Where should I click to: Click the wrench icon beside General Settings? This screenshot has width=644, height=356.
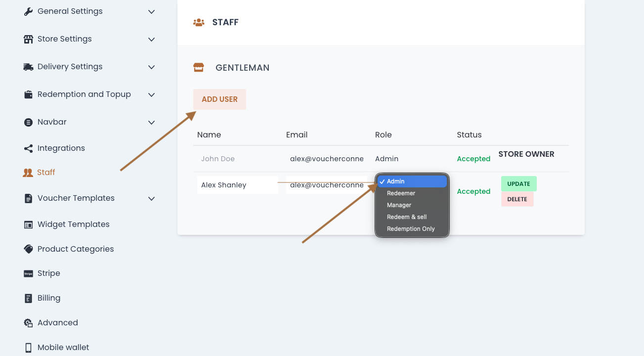pyautogui.click(x=28, y=11)
